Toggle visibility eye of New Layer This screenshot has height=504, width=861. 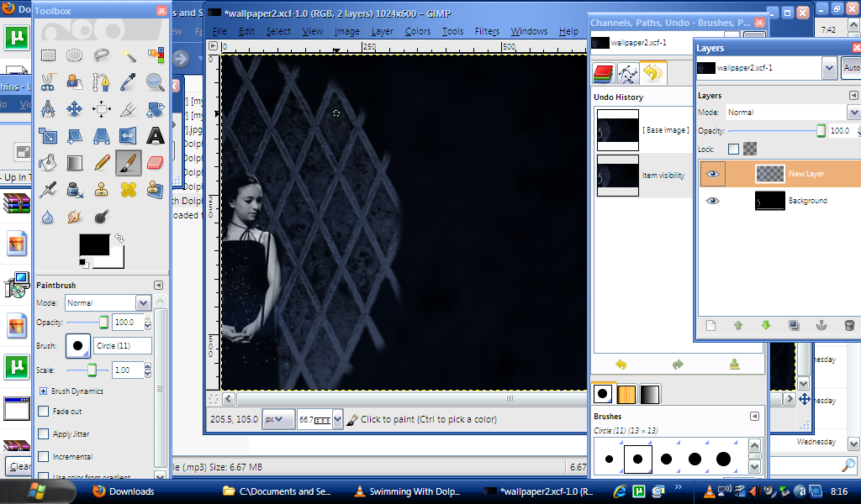713,174
